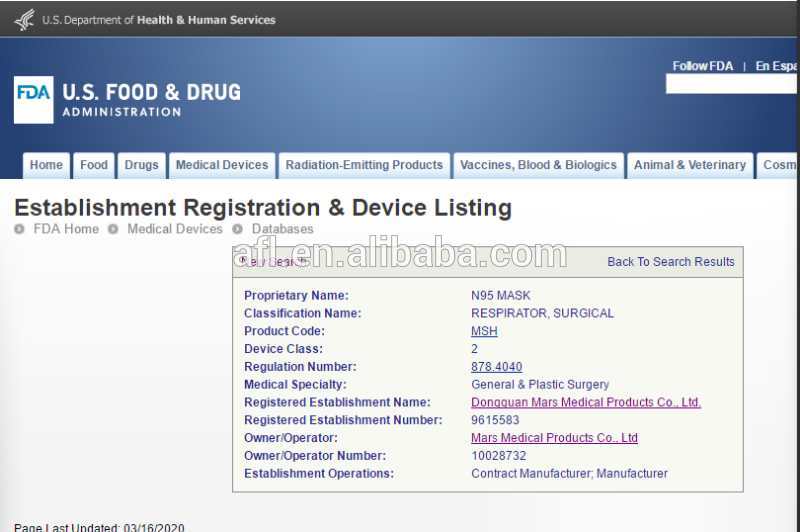The width and height of the screenshot is (800, 532).
Task: Click the FDA square logo
Action: pyautogui.click(x=34, y=100)
